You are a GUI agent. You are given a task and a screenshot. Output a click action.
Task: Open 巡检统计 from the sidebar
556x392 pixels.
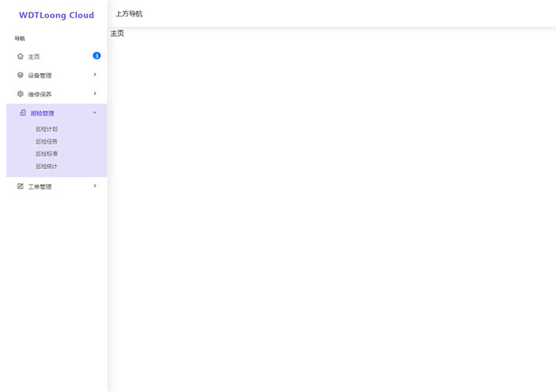pos(46,167)
